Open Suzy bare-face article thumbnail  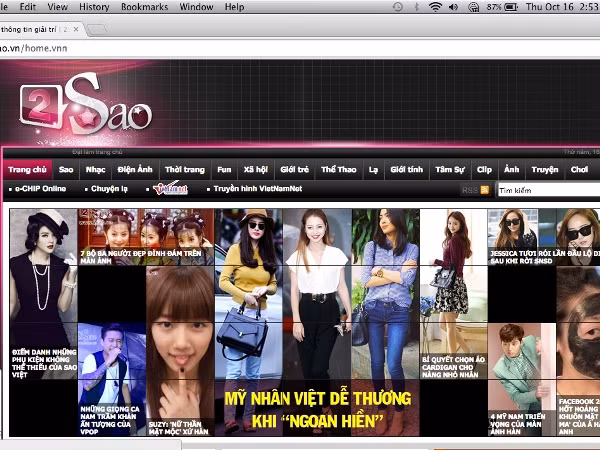click(x=180, y=351)
